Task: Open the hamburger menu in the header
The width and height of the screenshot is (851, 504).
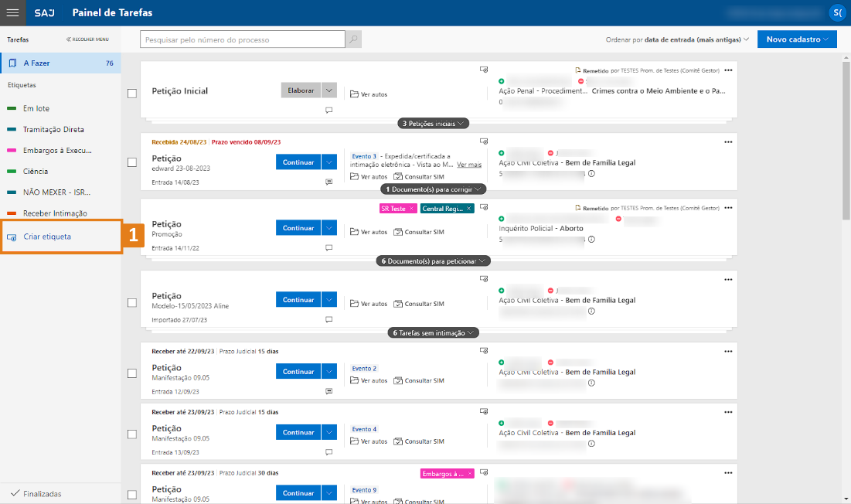Action: pos(12,13)
